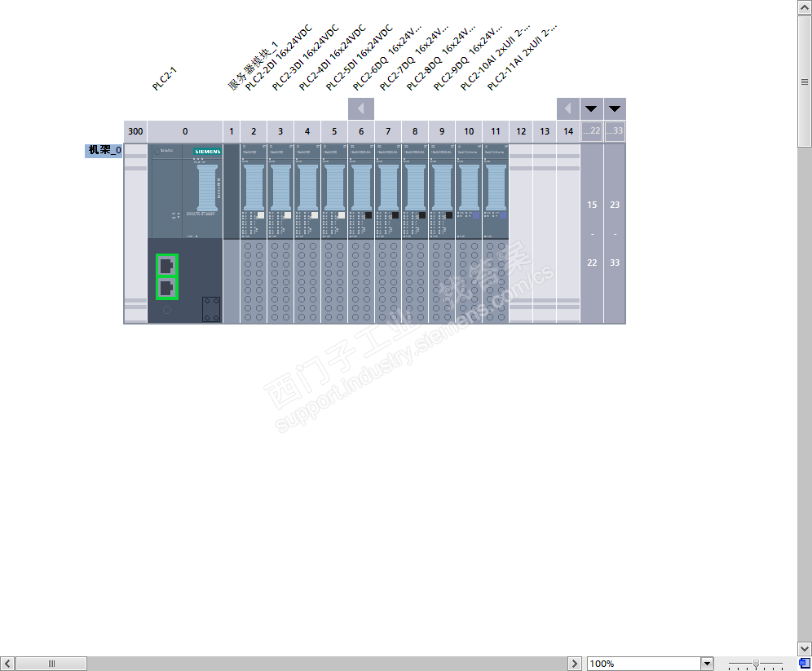The height and width of the screenshot is (671, 812).
Task: Open overview navigation icon at bottom-right corner
Action: [804, 663]
